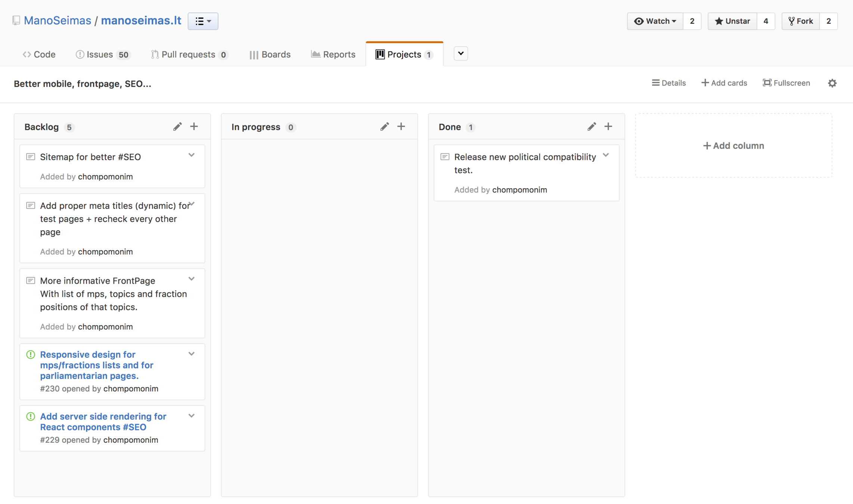Switch to the Issues tab
The width and height of the screenshot is (853, 504).
click(x=99, y=55)
